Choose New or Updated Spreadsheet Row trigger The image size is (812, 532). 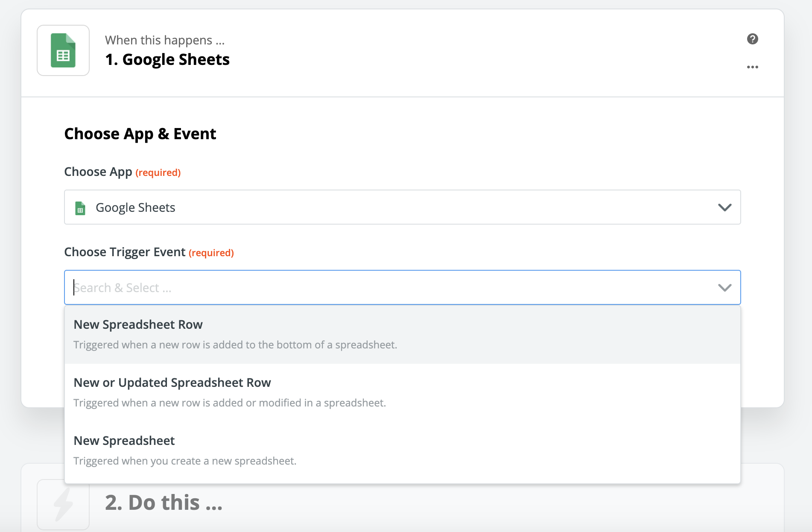pos(402,392)
